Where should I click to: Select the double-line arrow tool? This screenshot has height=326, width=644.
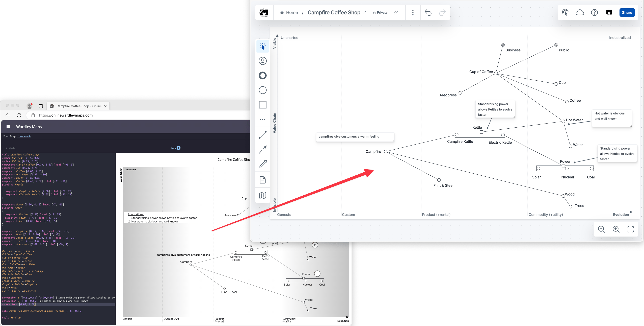(262, 164)
